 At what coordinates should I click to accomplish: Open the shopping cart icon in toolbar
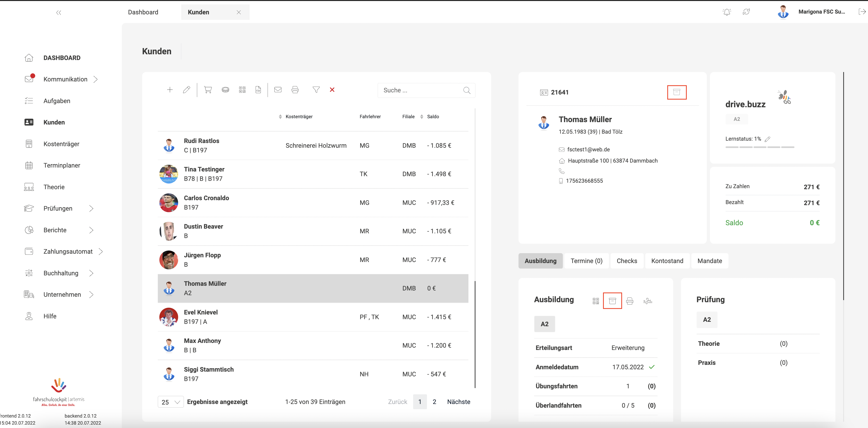coord(208,90)
